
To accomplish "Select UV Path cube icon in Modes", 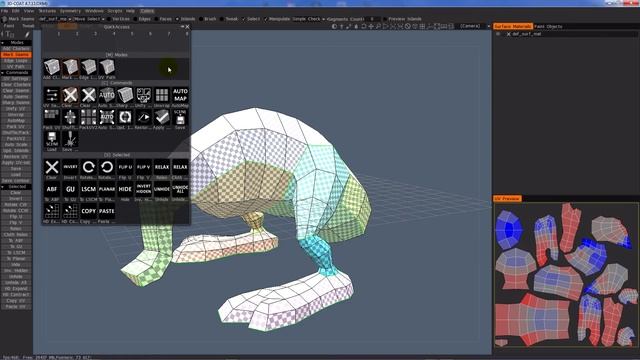I will (x=107, y=67).
